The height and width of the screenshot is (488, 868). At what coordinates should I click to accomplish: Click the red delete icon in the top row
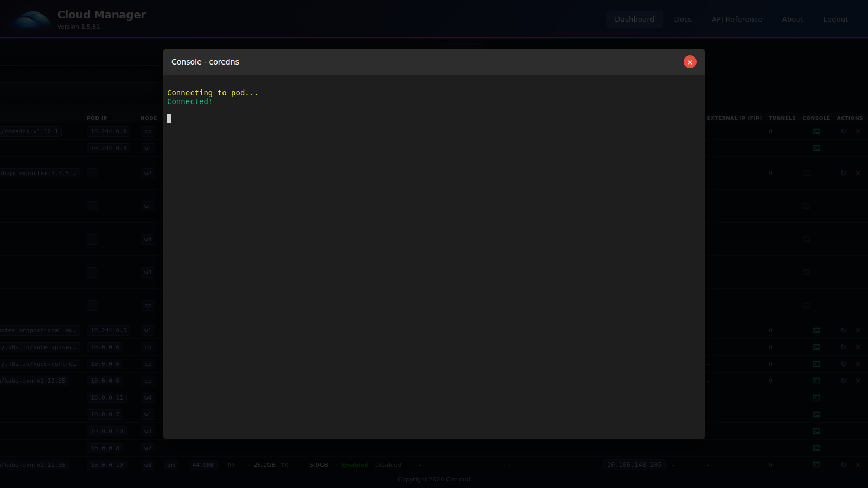pos(858,131)
